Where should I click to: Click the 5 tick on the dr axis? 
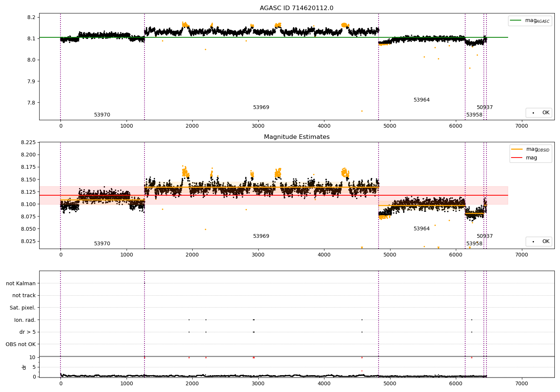click(34, 367)
